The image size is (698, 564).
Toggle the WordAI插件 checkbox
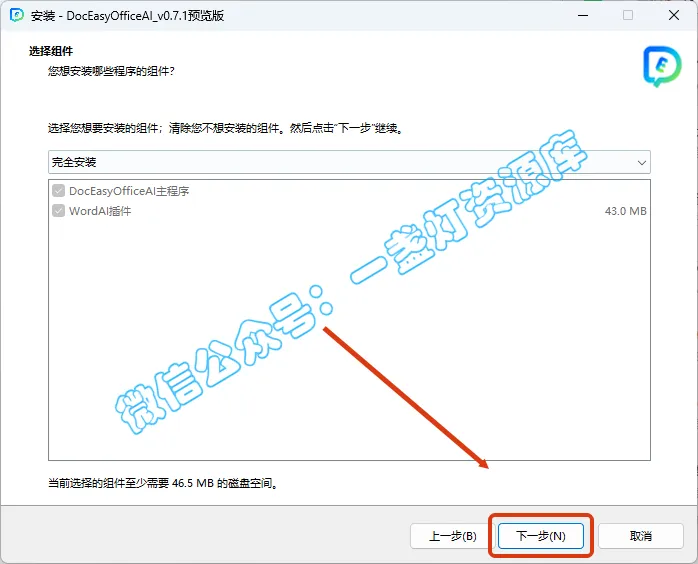point(58,211)
